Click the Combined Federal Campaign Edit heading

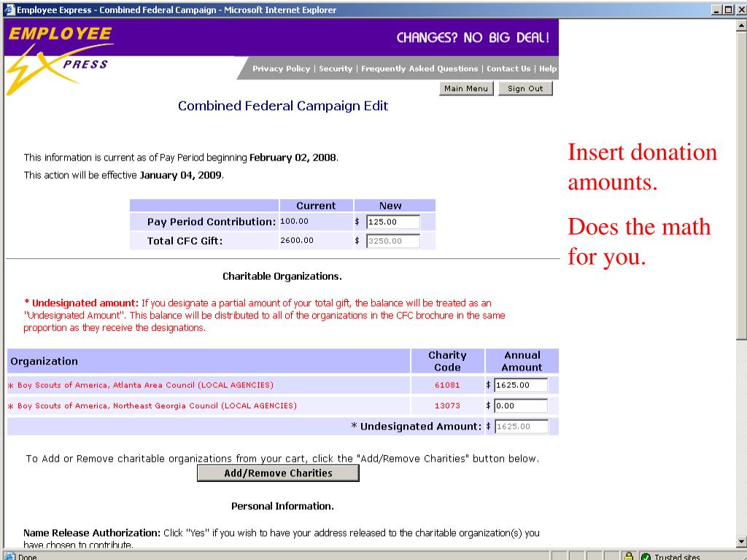283,106
